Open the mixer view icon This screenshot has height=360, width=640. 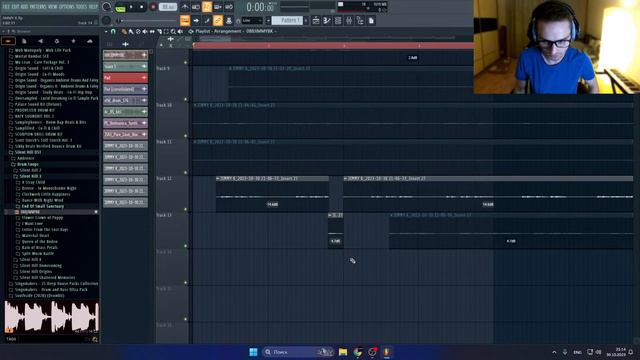(349, 20)
